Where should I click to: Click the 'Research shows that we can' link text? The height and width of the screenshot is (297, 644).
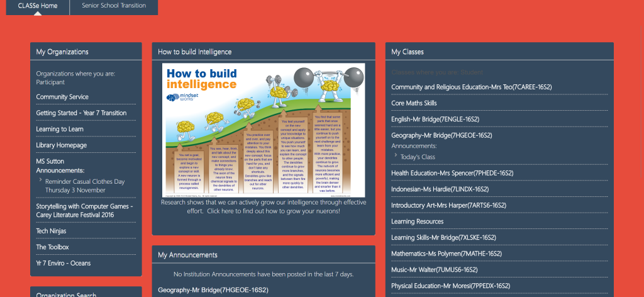pyautogui.click(x=264, y=206)
